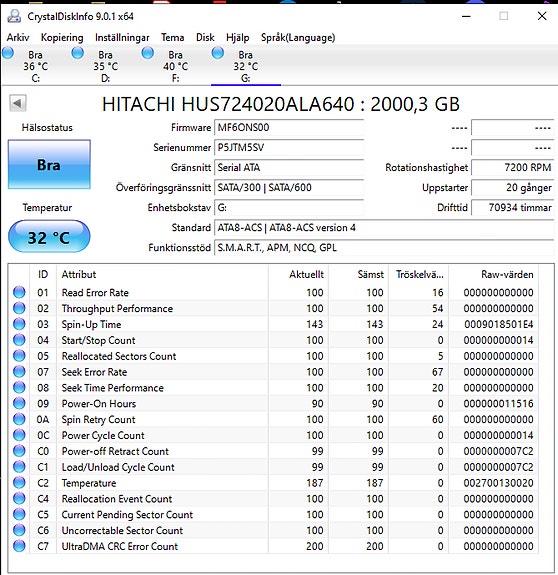Click the Hälsostatus label
The height and width of the screenshot is (575, 558).
pos(47,128)
